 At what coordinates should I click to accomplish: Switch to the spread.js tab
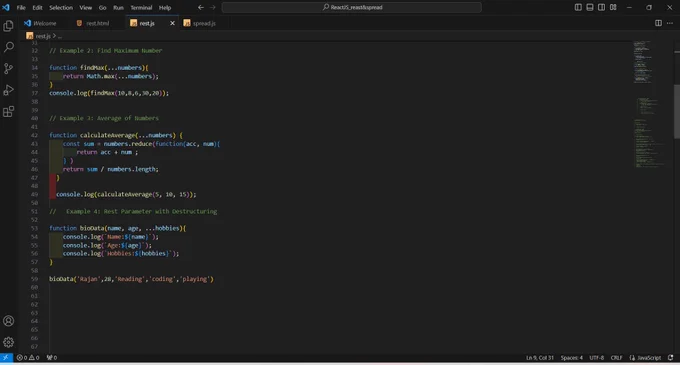[x=199, y=23]
